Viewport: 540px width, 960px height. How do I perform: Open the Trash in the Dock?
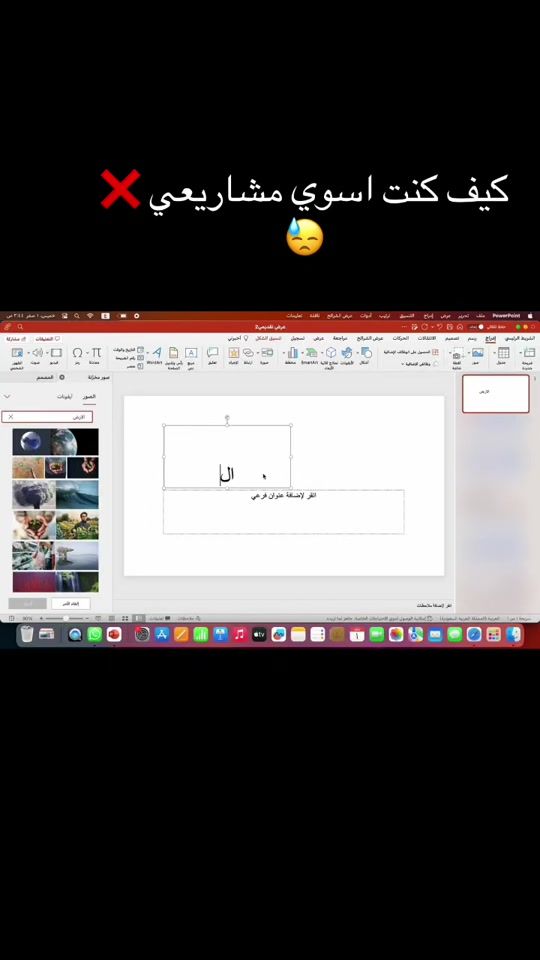(27, 634)
